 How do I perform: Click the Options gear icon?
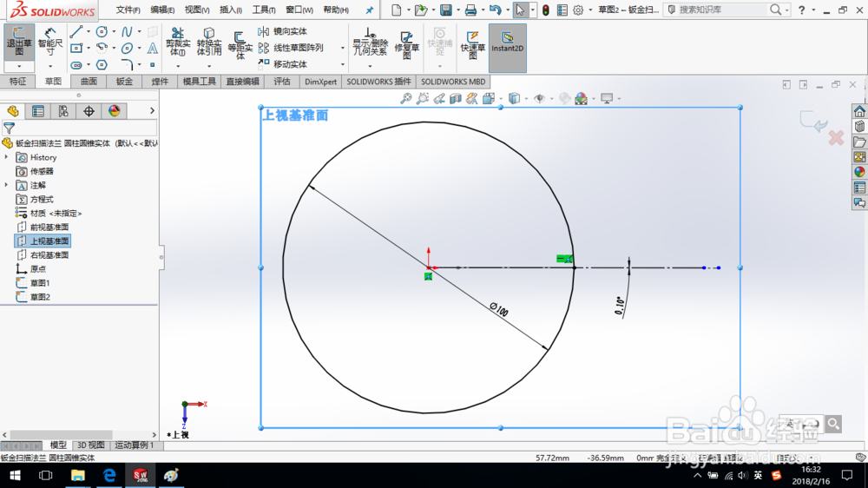(578, 10)
